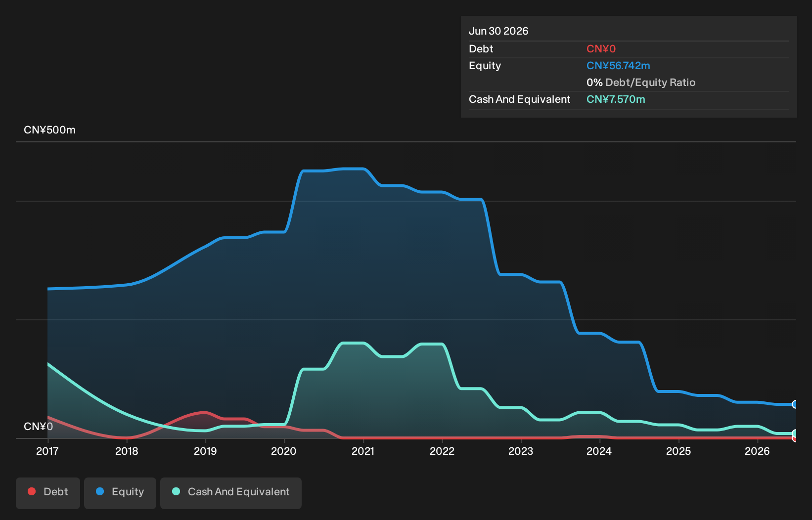
Task: Select the 2018 x-axis label
Action: tap(127, 451)
